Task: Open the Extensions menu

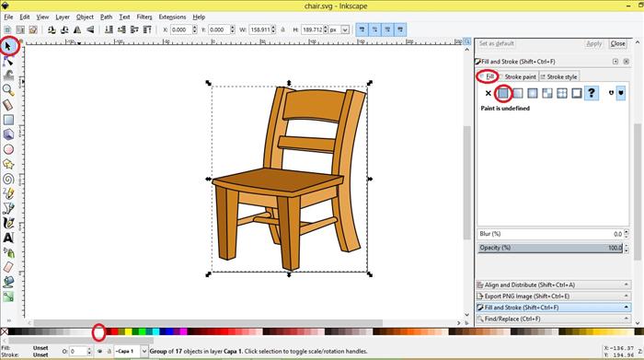Action: pyautogui.click(x=172, y=17)
